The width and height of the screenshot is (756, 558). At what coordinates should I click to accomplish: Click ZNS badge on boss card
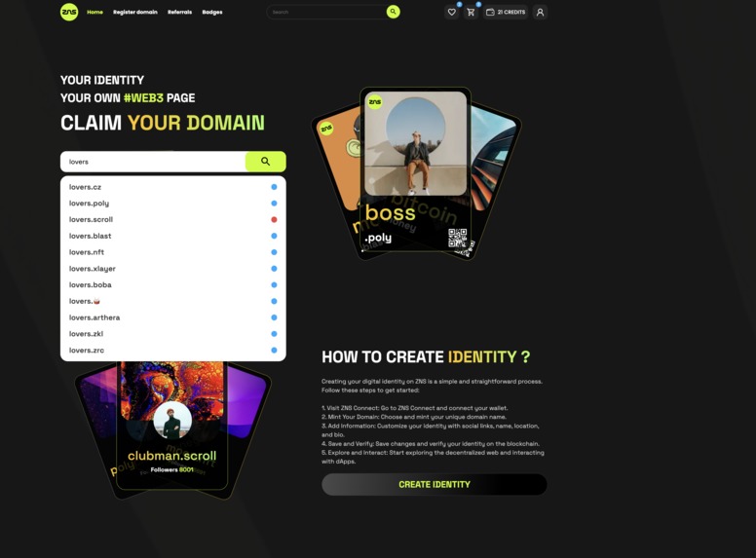click(x=375, y=101)
